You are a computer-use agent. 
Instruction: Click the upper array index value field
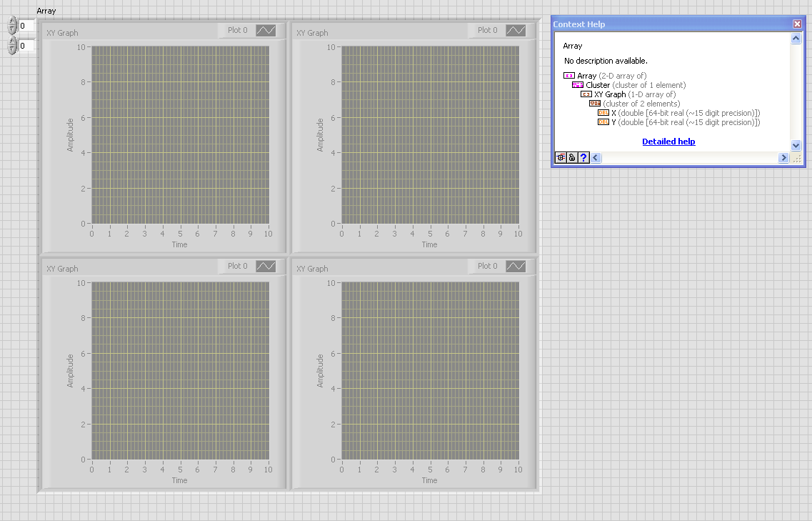point(27,26)
